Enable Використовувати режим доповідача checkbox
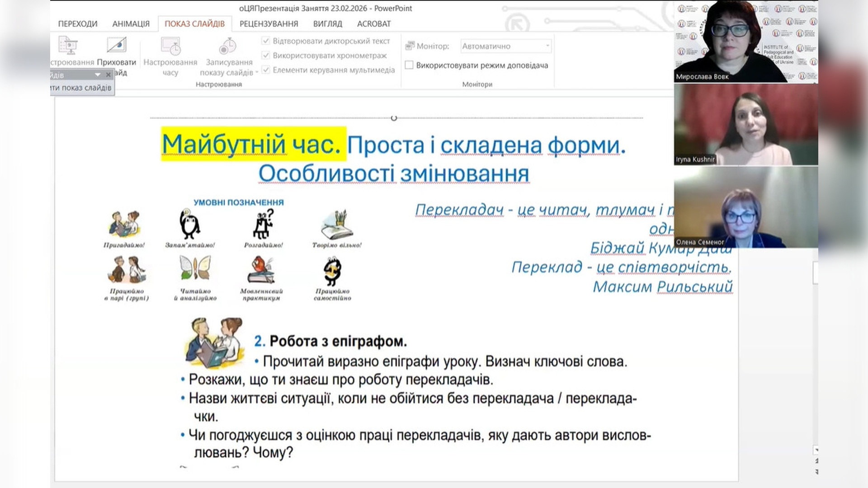This screenshot has height=488, width=868. click(409, 65)
